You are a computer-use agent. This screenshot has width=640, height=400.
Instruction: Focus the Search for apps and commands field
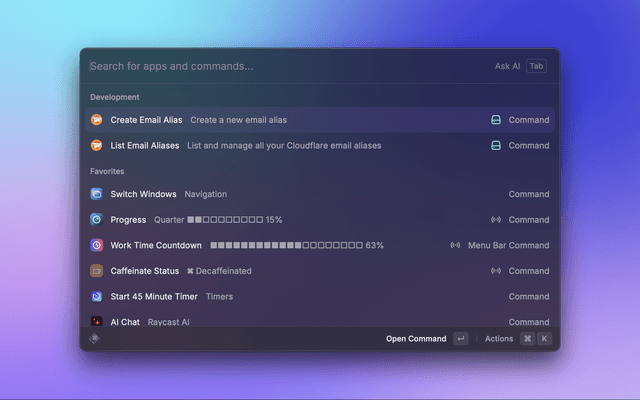click(x=280, y=66)
